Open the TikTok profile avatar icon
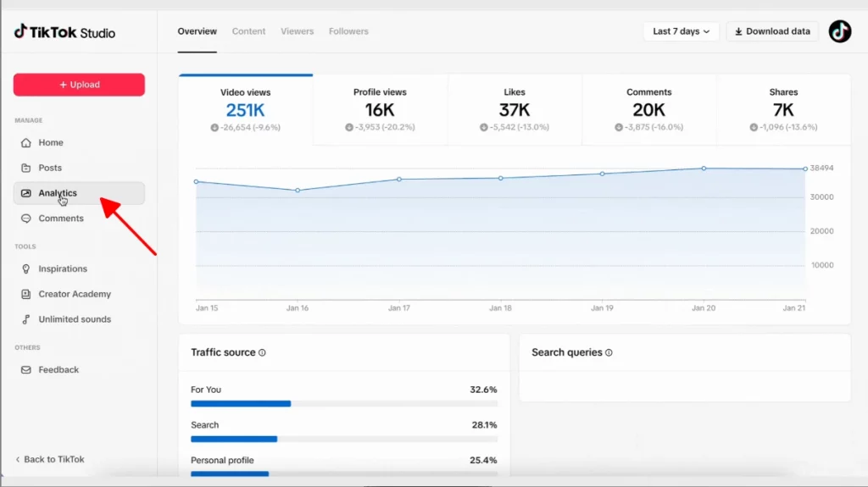This screenshot has width=868, height=487. 839,31
